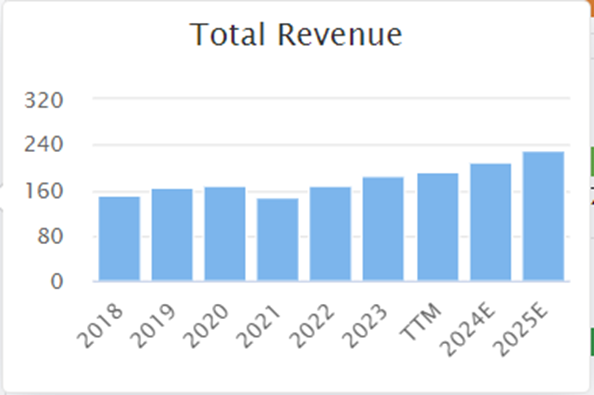The width and height of the screenshot is (594, 395).
Task: Click the 2024E x-axis label
Action: [x=467, y=329]
